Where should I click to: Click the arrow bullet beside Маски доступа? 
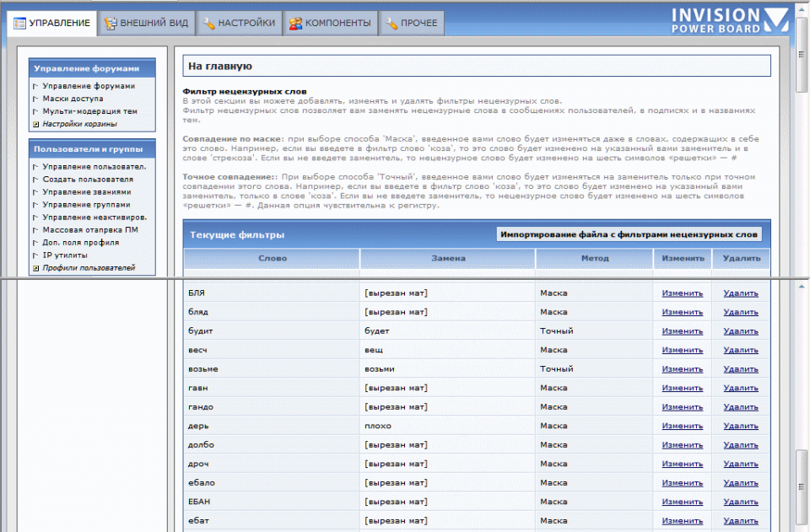(x=35, y=99)
